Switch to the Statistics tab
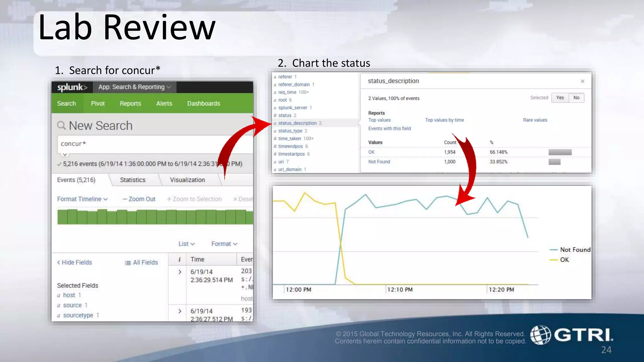 (133, 180)
